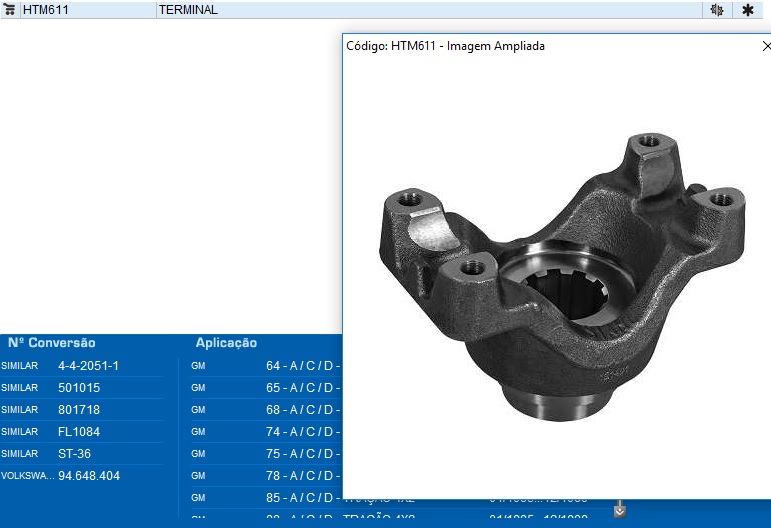Select the GM 68 - A / C / D application row
The width and height of the screenshot is (771, 528).
click(x=300, y=410)
